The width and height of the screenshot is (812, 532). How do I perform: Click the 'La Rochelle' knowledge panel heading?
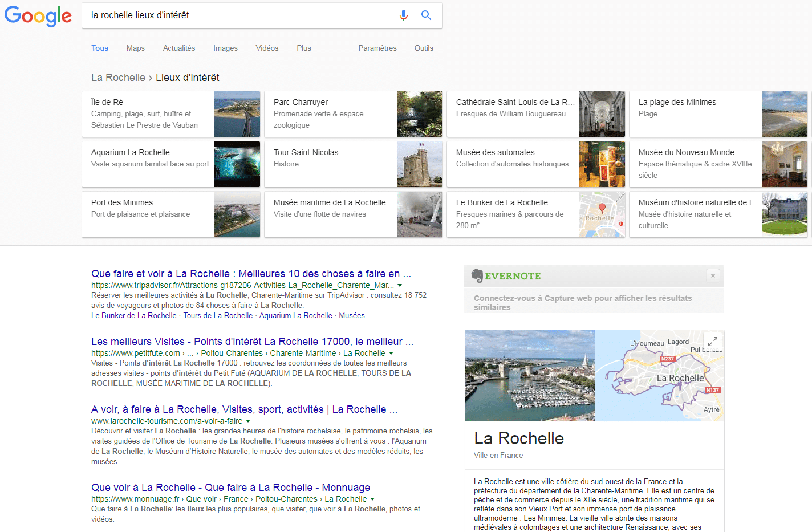[519, 438]
